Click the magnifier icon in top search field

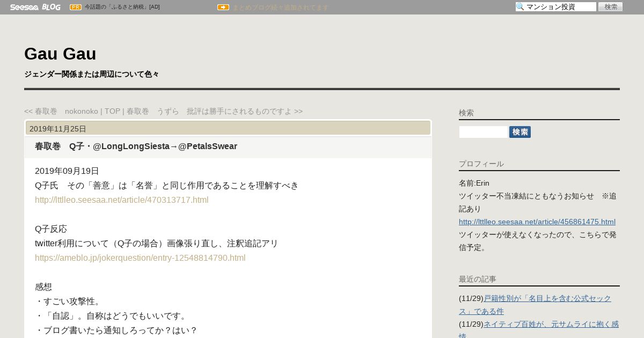[520, 6]
